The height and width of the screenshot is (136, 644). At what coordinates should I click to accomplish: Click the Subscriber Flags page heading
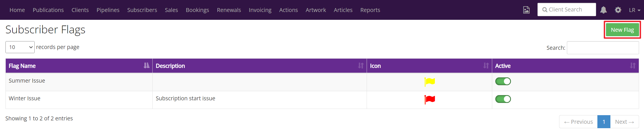[x=45, y=29]
